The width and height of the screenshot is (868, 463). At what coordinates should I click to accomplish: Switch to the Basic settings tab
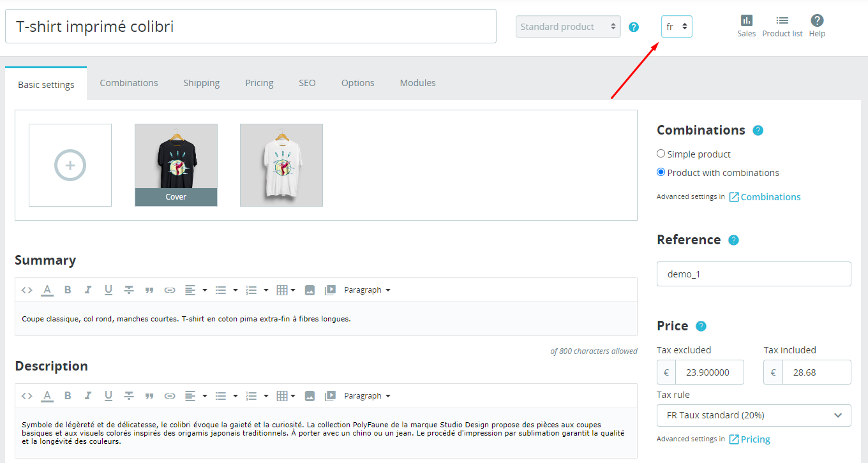point(46,84)
